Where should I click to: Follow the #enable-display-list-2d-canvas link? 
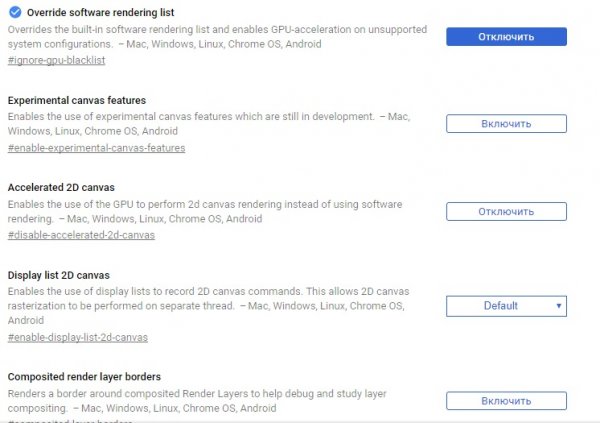point(77,338)
